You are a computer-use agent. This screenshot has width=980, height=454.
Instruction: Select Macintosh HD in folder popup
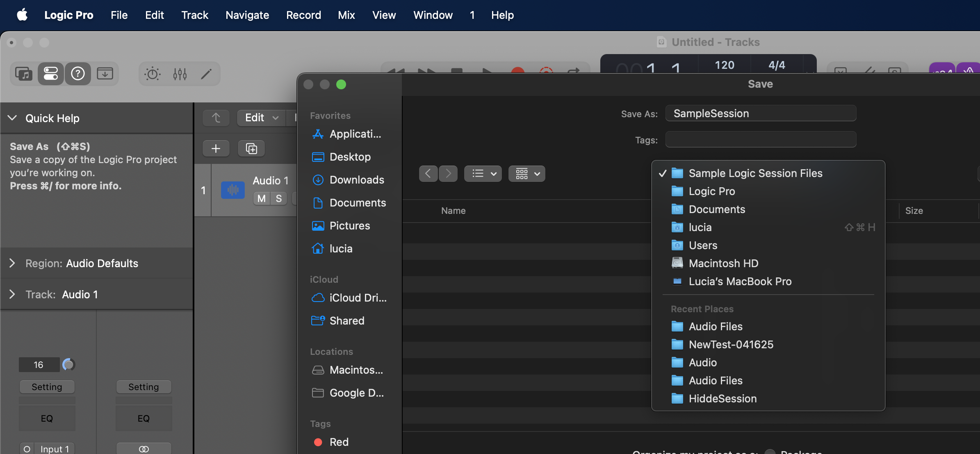pyautogui.click(x=723, y=263)
